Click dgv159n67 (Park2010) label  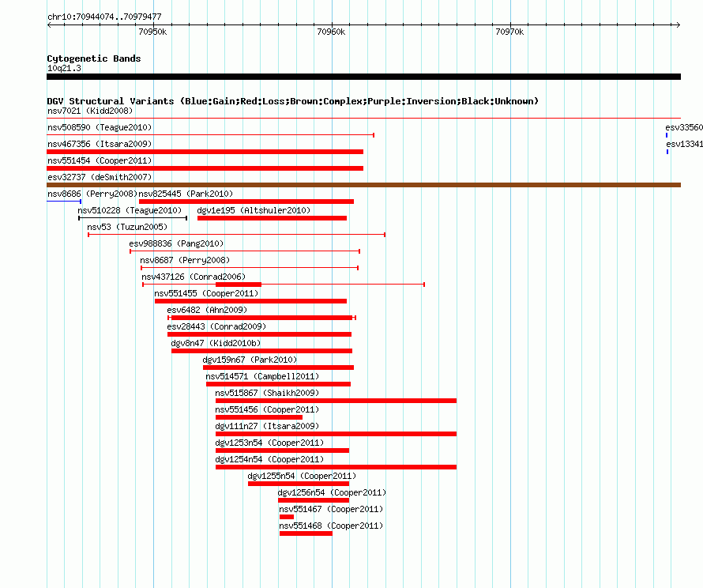(250, 360)
